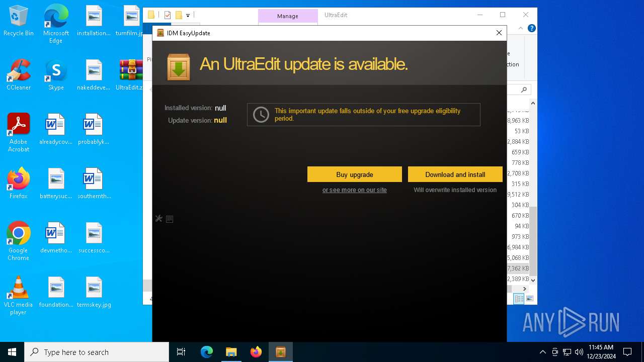The width and height of the screenshot is (644, 362).
Task: Select the termskey.jpg image file
Action: [94, 292]
